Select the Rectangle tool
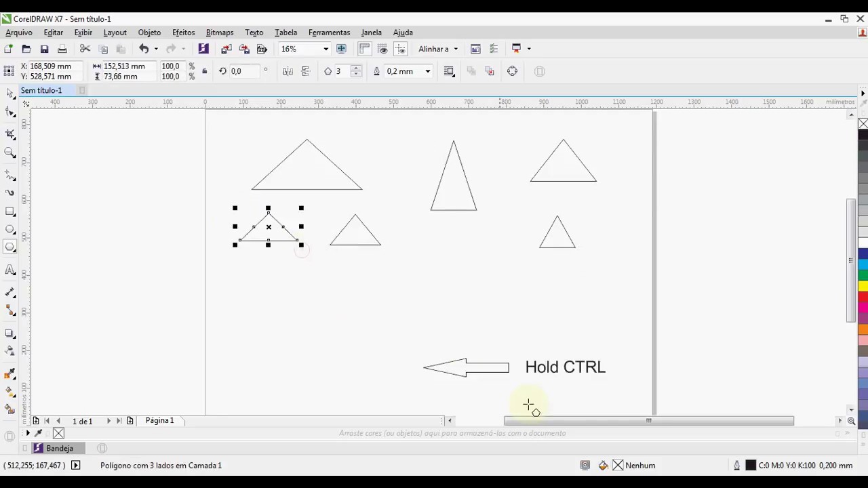This screenshot has width=868, height=488. 10,211
